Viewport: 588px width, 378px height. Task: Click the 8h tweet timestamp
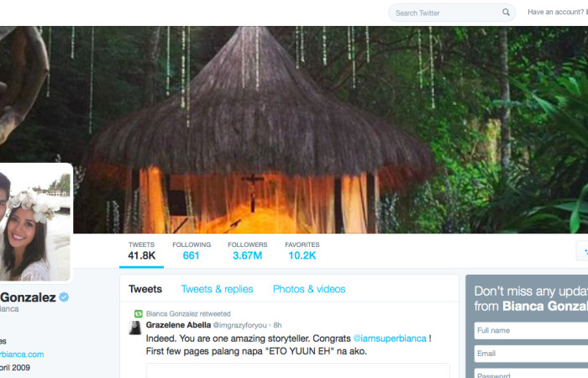click(x=277, y=325)
